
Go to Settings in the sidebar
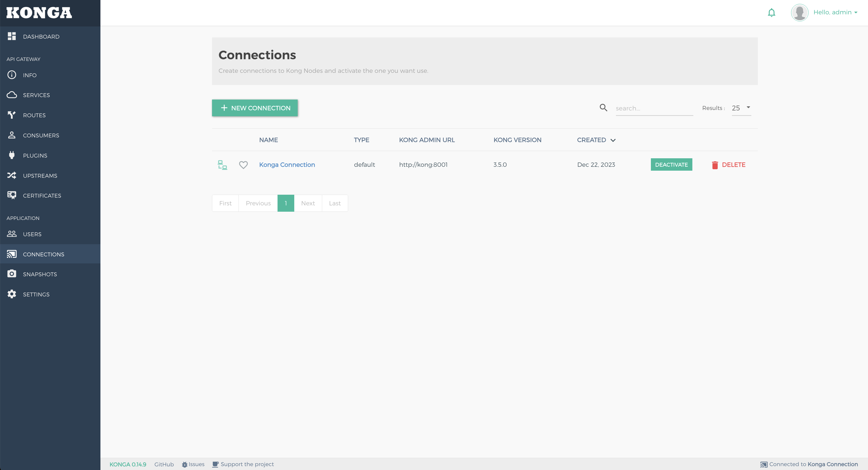click(36, 294)
